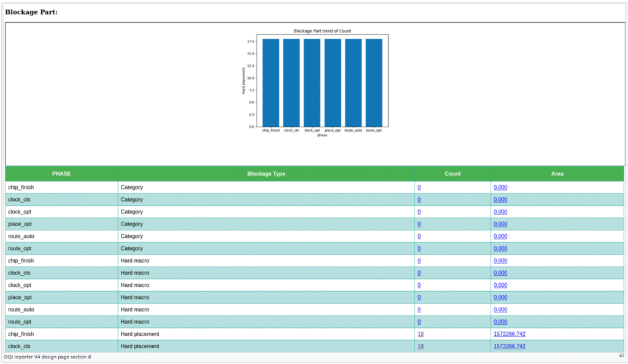628x364 pixels.
Task: Sort by the Count column header
Action: [453, 173]
